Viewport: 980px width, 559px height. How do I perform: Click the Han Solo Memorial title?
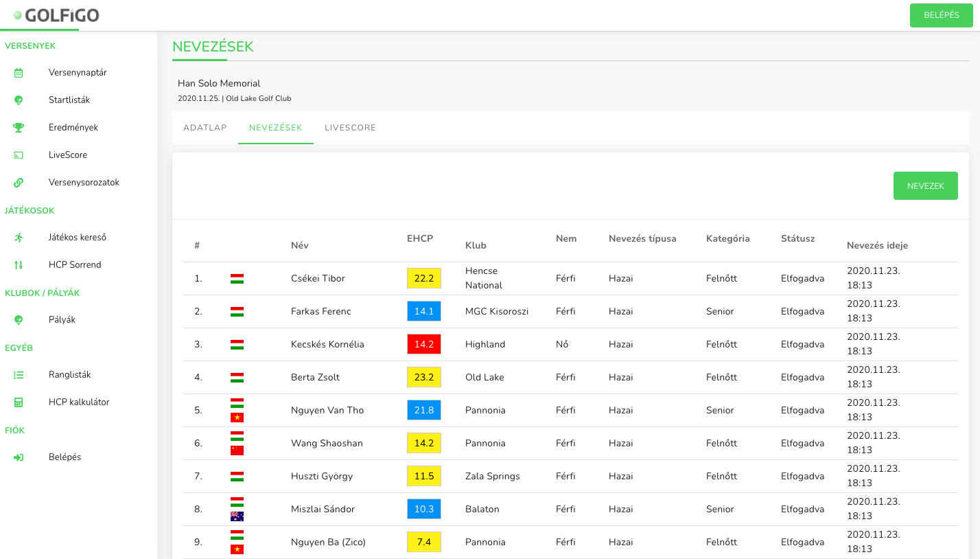[x=219, y=83]
